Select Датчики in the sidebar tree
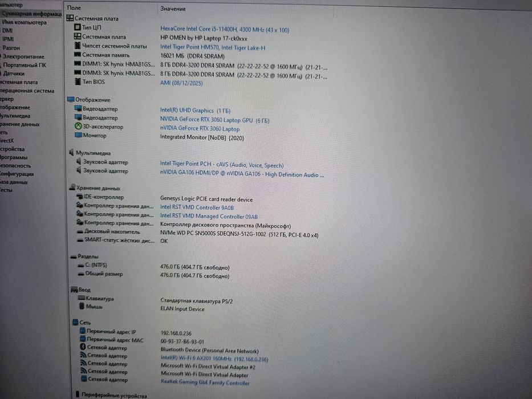The width and height of the screenshot is (532, 399). pyautogui.click(x=14, y=74)
